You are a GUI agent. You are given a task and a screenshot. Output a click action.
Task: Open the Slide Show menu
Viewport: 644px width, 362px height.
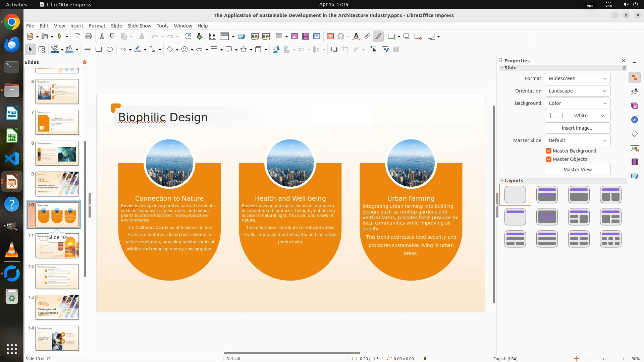pyautogui.click(x=139, y=26)
